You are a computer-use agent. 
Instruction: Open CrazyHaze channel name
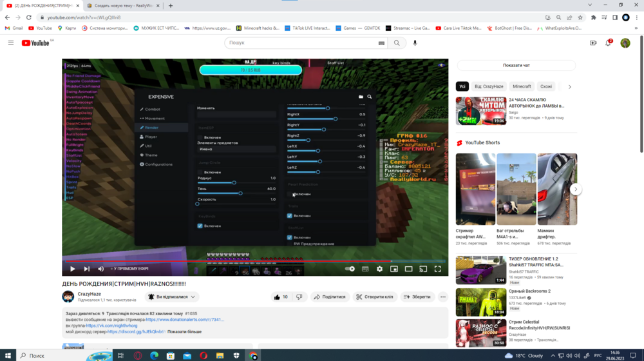(89, 294)
